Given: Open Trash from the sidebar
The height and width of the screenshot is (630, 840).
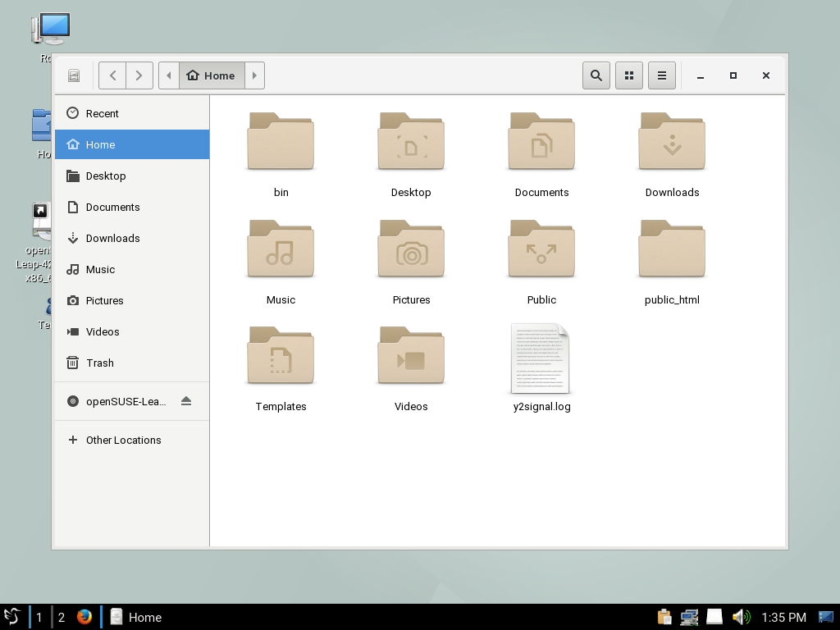Looking at the screenshot, I should [x=99, y=363].
